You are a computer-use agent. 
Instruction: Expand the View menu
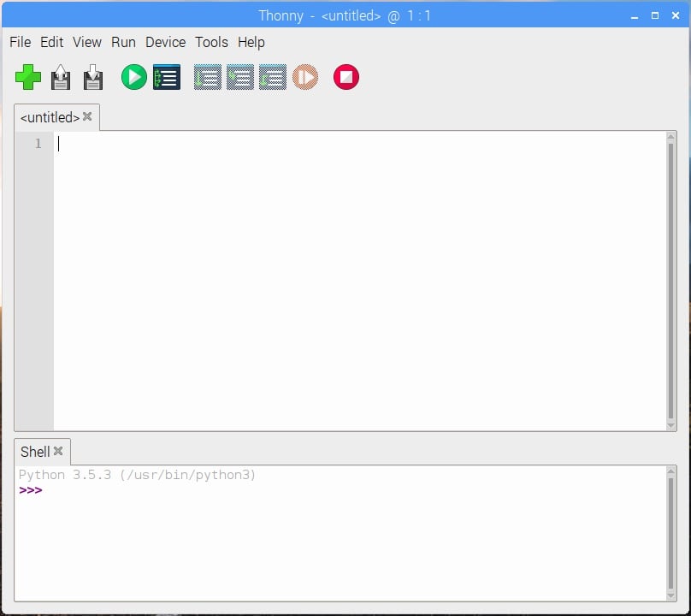pos(86,42)
